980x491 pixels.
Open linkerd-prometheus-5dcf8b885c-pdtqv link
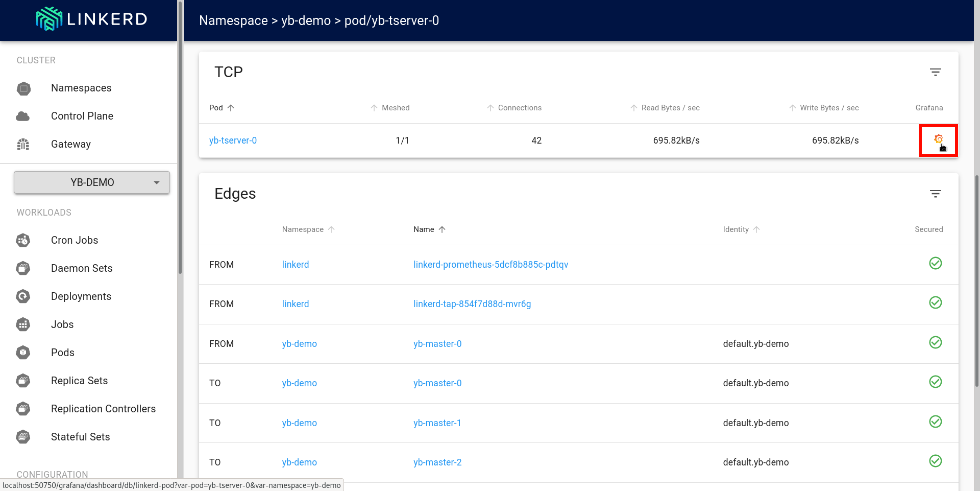point(491,265)
